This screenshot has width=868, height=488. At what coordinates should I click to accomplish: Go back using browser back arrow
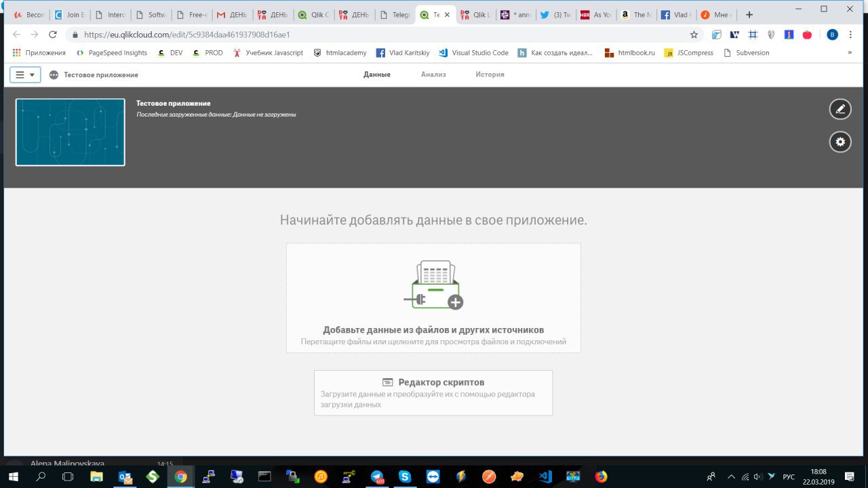17,35
